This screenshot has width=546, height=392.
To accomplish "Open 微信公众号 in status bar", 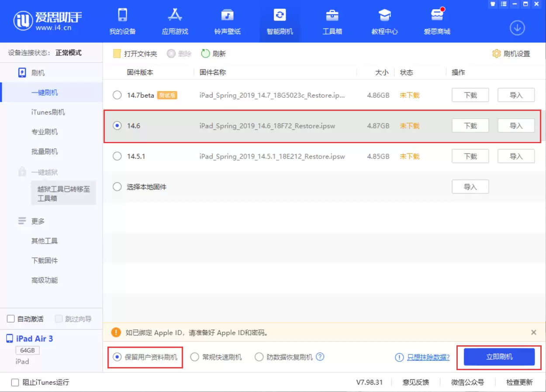I will pos(467,382).
